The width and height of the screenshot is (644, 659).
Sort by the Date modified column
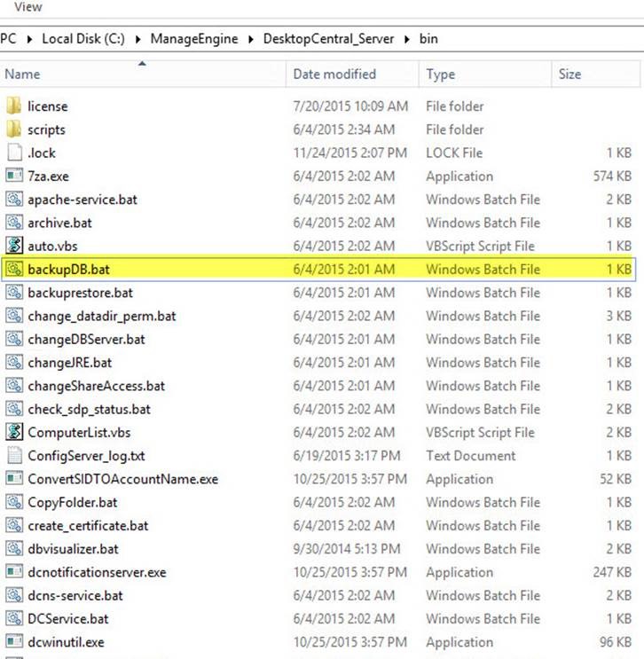(352, 74)
